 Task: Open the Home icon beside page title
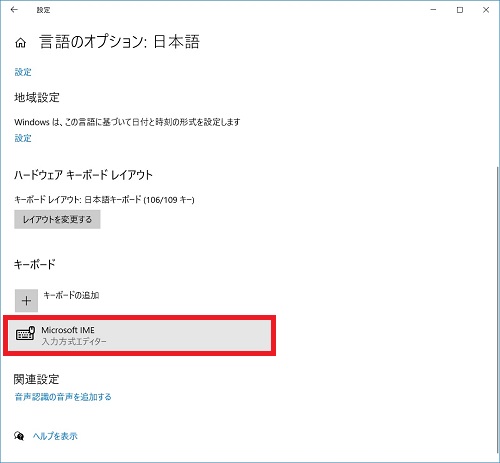click(20, 43)
